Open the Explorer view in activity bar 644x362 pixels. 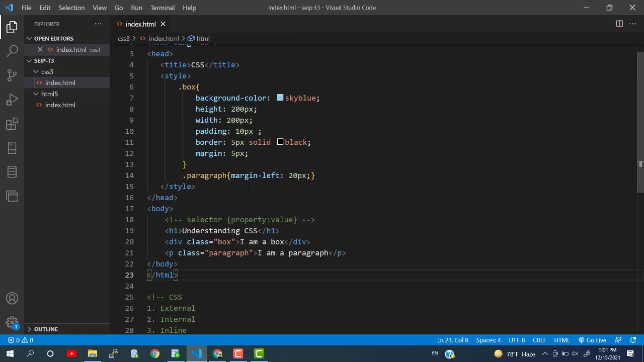(x=12, y=27)
